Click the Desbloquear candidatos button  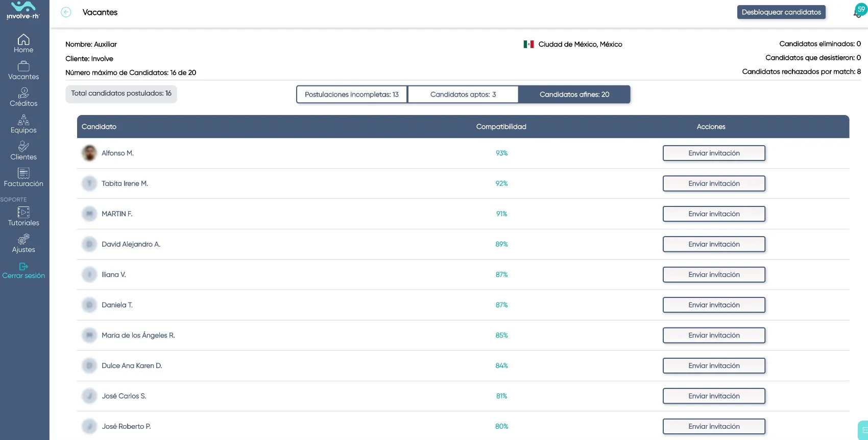click(x=781, y=12)
